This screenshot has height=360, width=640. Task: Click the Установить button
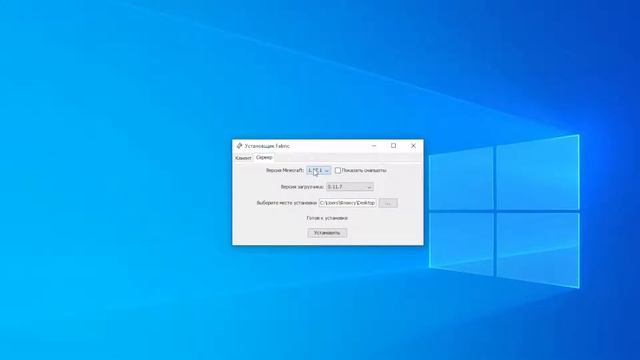click(327, 233)
